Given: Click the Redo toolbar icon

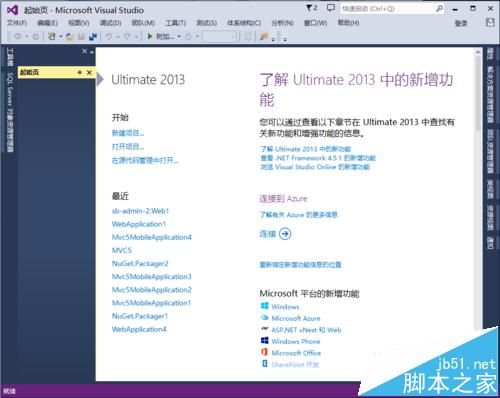Looking at the screenshot, I should tap(127, 36).
